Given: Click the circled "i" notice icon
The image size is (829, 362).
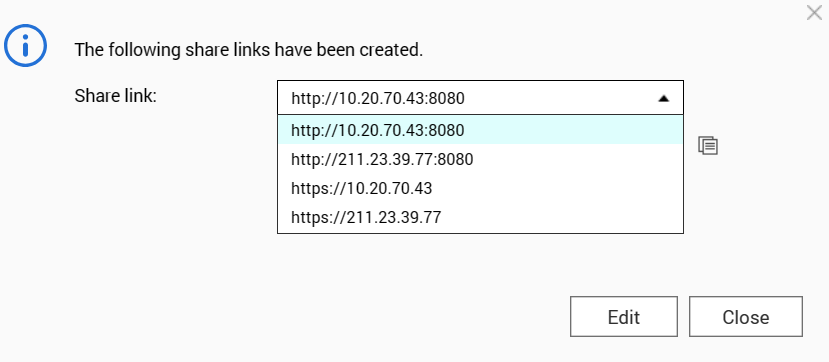Looking at the screenshot, I should point(25,45).
